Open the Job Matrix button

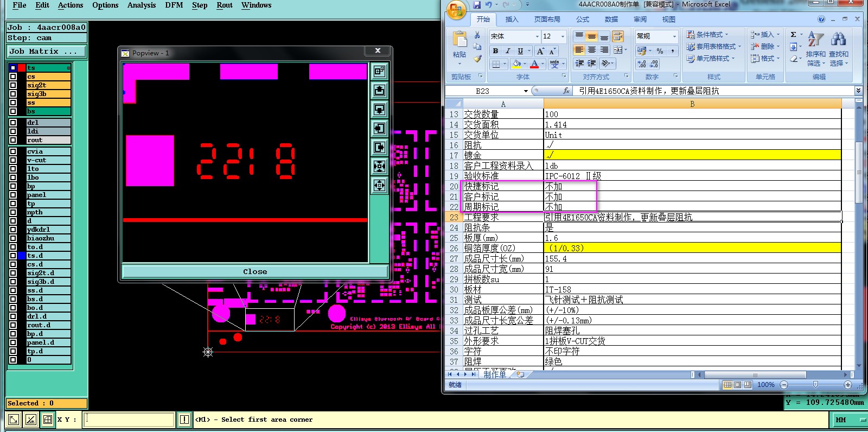pos(46,52)
